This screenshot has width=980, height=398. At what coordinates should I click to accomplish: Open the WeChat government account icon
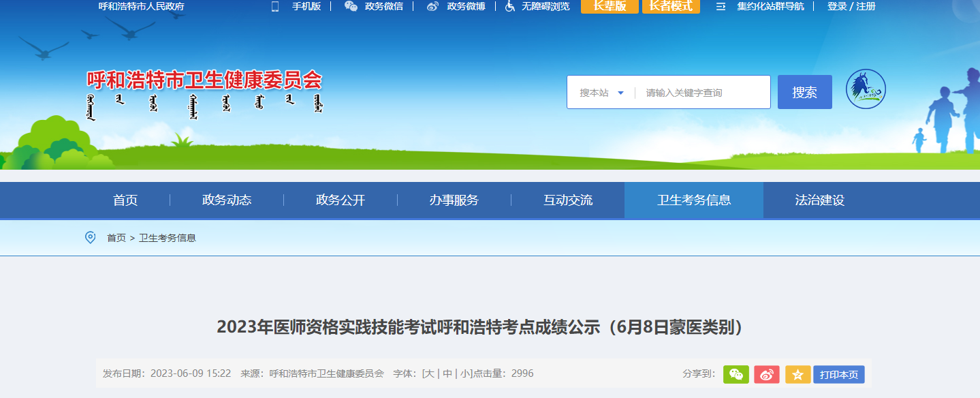351,6
